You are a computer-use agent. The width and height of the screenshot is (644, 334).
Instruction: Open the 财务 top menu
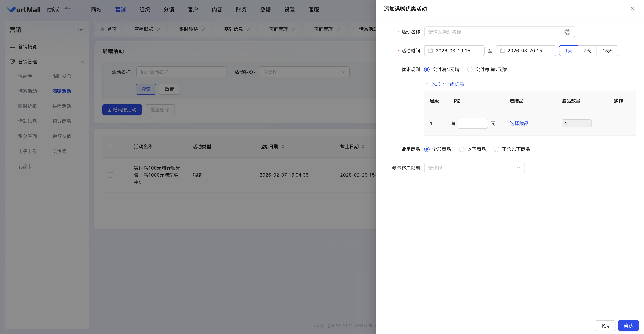[241, 10]
